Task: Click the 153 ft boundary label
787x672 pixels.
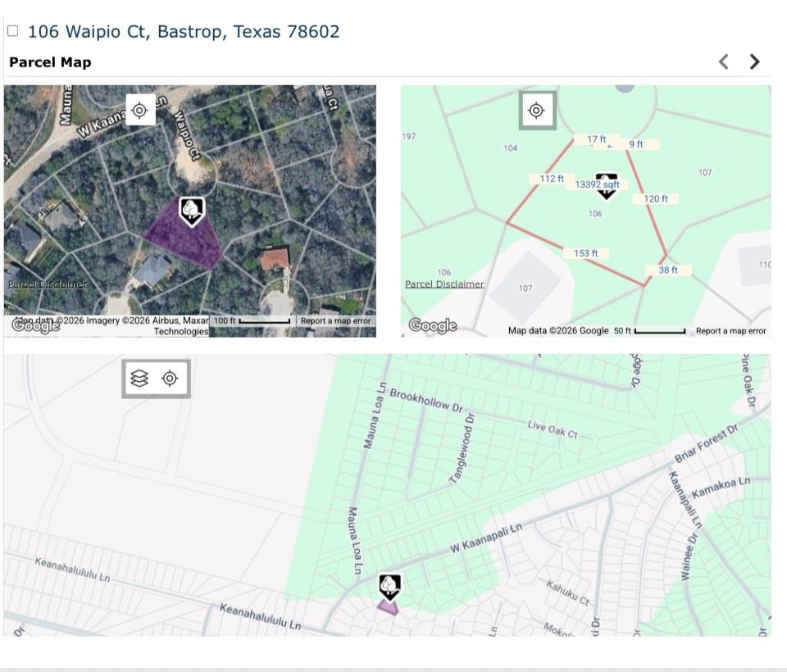Action: point(585,253)
